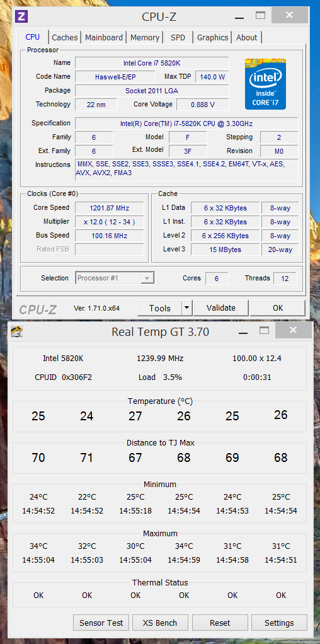
Task: Open Real Temp Settings
Action: tap(279, 623)
